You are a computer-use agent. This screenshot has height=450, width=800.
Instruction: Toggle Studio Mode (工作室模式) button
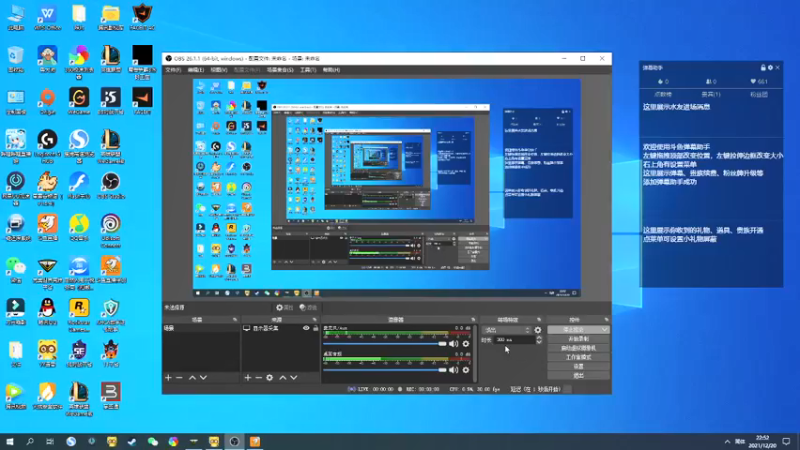tap(578, 357)
